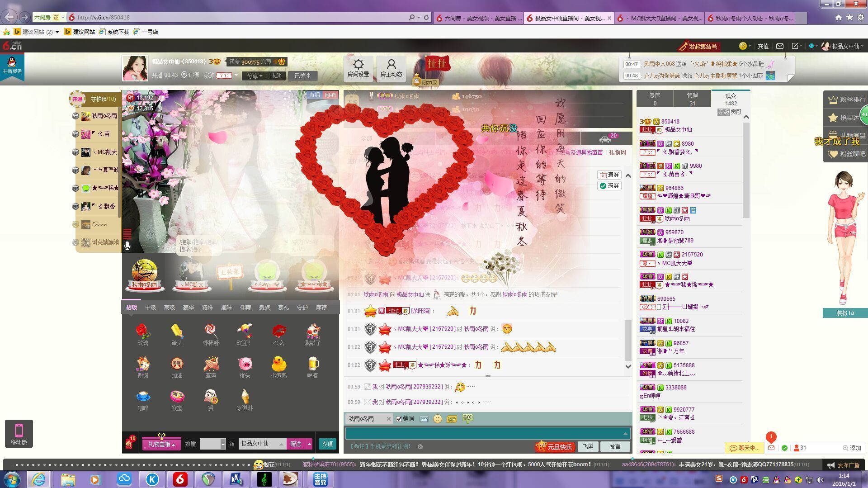Open 粉丝排行 fan ranking

[847, 99]
